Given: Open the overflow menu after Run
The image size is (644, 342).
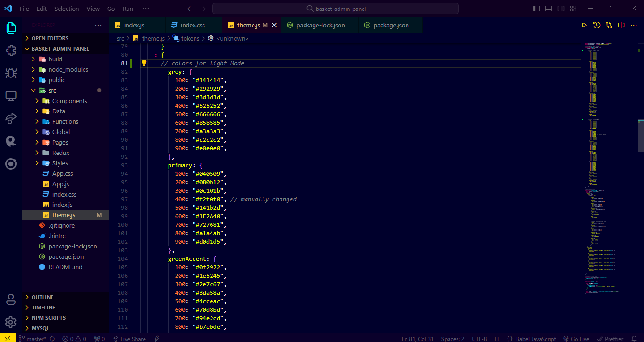Looking at the screenshot, I should (x=146, y=9).
